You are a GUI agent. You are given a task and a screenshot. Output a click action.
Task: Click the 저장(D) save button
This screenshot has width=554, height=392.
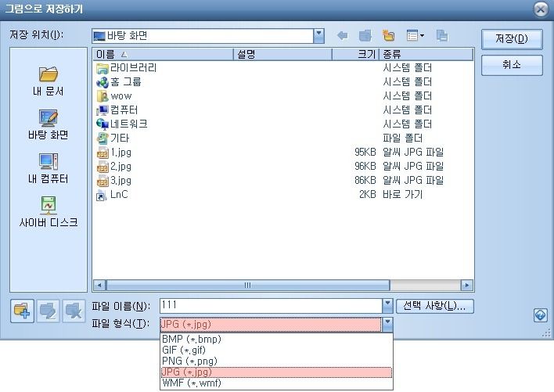click(512, 39)
